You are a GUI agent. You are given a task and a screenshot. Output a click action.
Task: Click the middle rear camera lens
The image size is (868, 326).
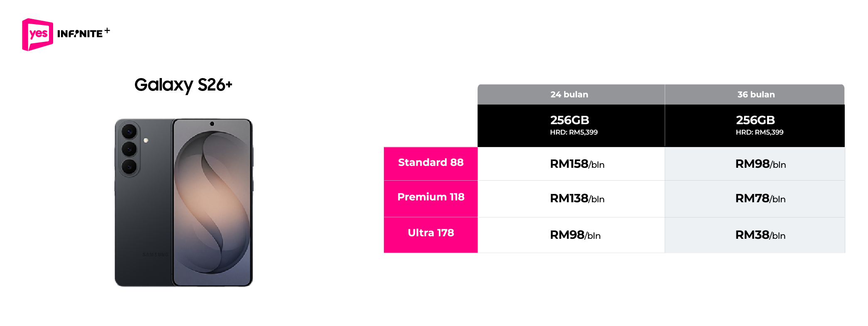129,149
